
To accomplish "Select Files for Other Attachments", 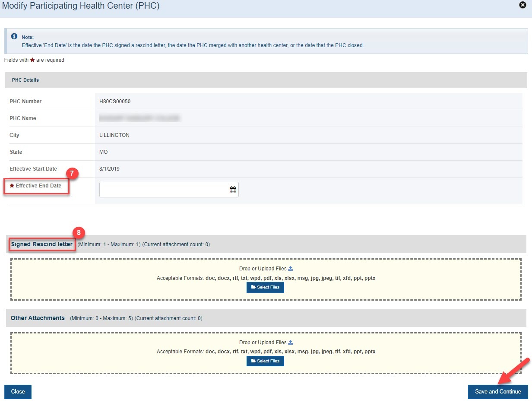I will click(265, 361).
